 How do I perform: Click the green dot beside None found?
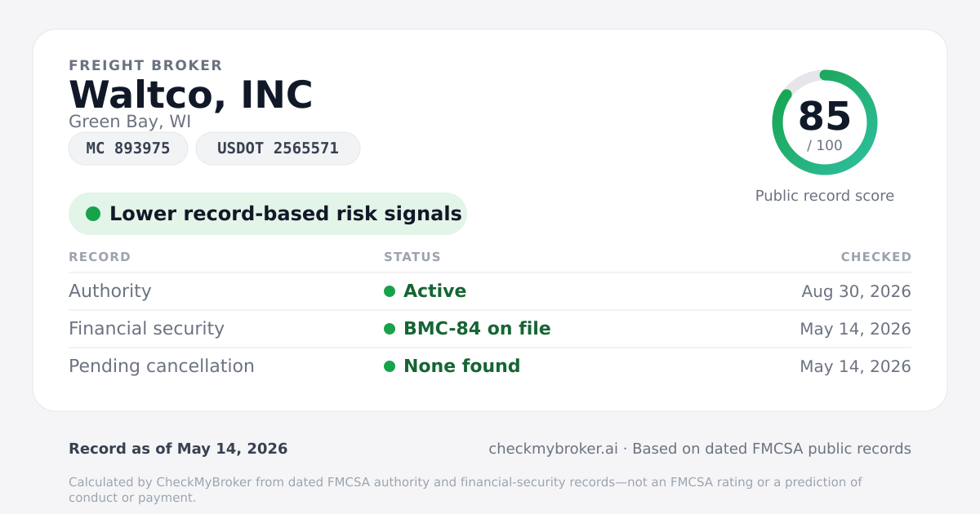390,366
